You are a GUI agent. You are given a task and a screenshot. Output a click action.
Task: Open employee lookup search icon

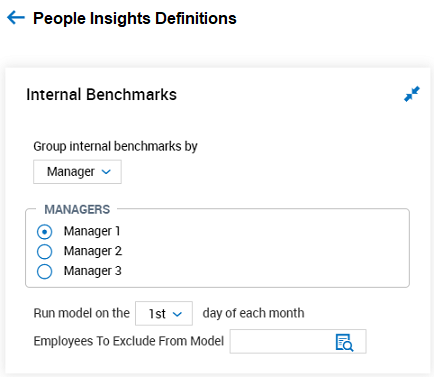344,342
